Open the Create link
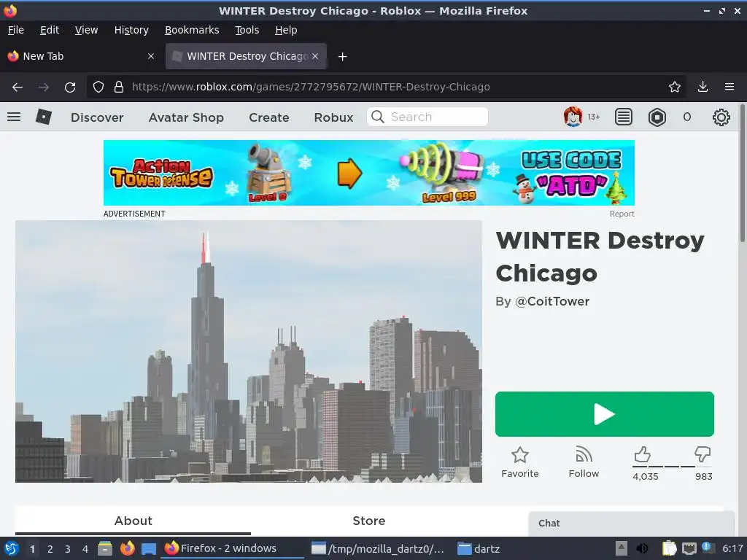Image resolution: width=747 pixels, height=560 pixels. (x=269, y=117)
